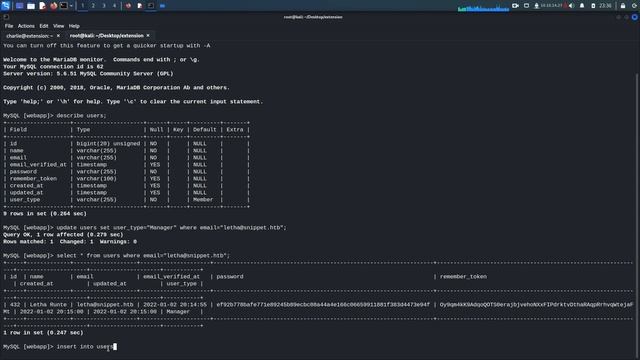The width and height of the screenshot is (640, 360).
Task: Click 'email_verified_at' in the describe table
Action: click(38, 164)
